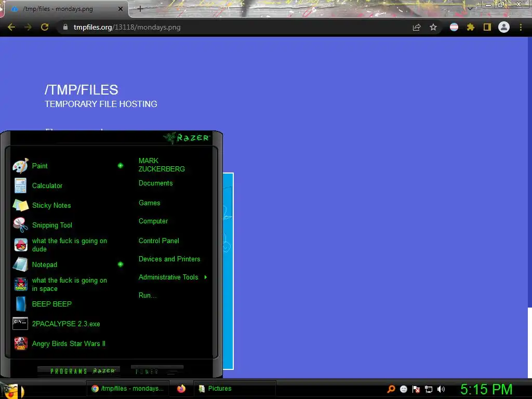Open Documents from the start menu
The image size is (532, 399).
click(155, 183)
